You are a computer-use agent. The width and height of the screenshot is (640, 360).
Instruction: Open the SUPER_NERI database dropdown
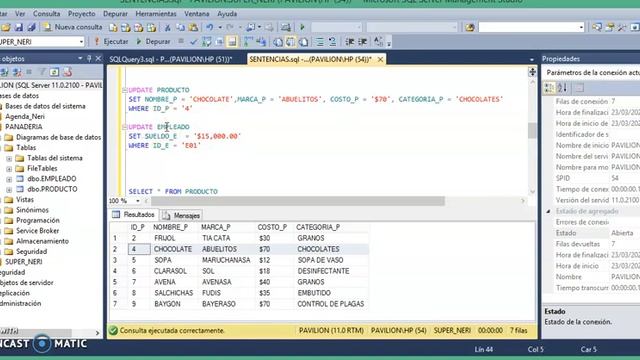tap(81, 42)
